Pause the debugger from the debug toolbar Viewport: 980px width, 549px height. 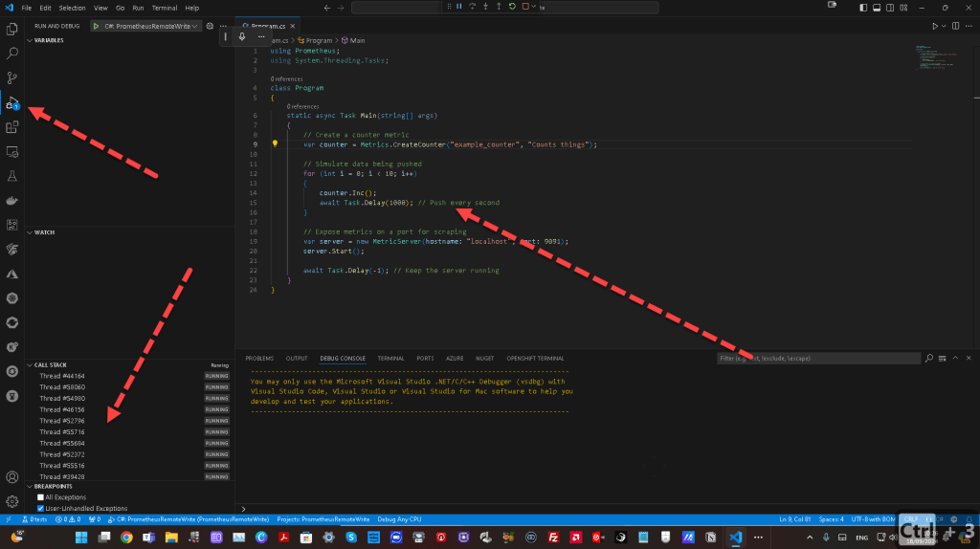[x=459, y=7]
